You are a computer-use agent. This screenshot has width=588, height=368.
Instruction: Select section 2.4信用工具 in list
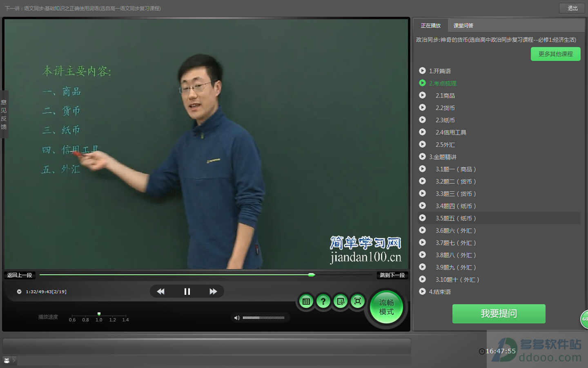451,132
